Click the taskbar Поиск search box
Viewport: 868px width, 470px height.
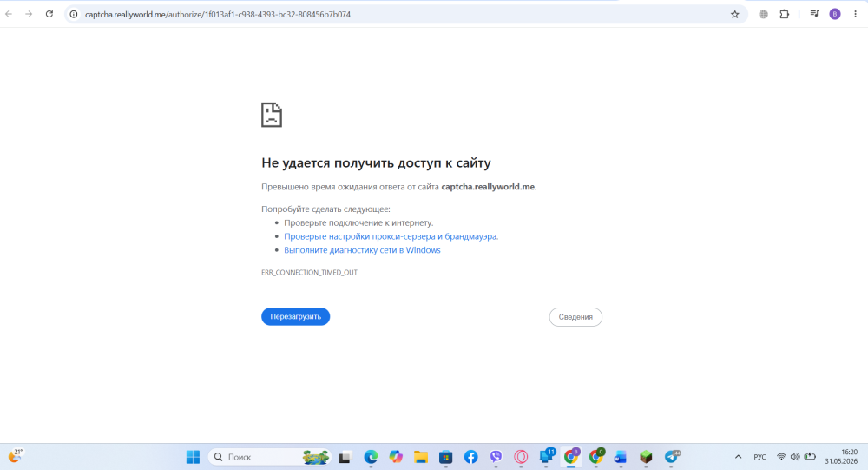[270, 457]
